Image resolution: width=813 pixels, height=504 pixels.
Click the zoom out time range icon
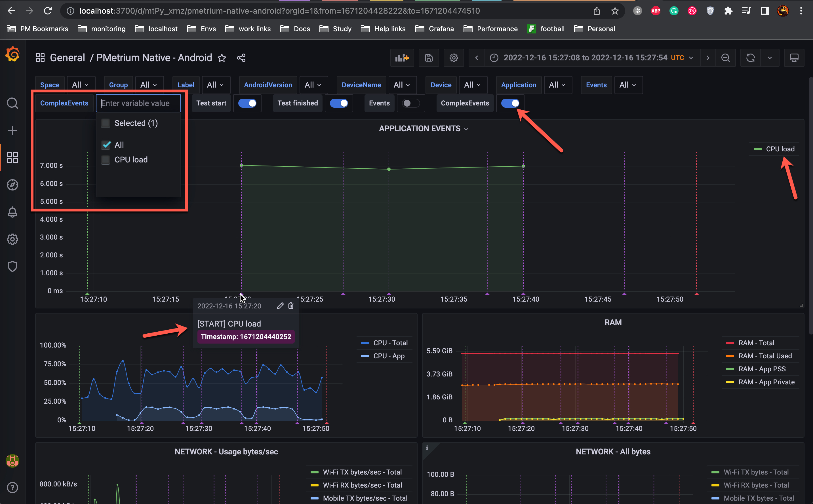pyautogui.click(x=725, y=58)
